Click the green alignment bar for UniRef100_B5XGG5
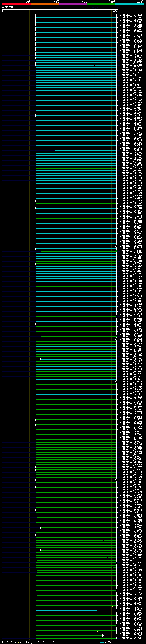 point(70,636)
